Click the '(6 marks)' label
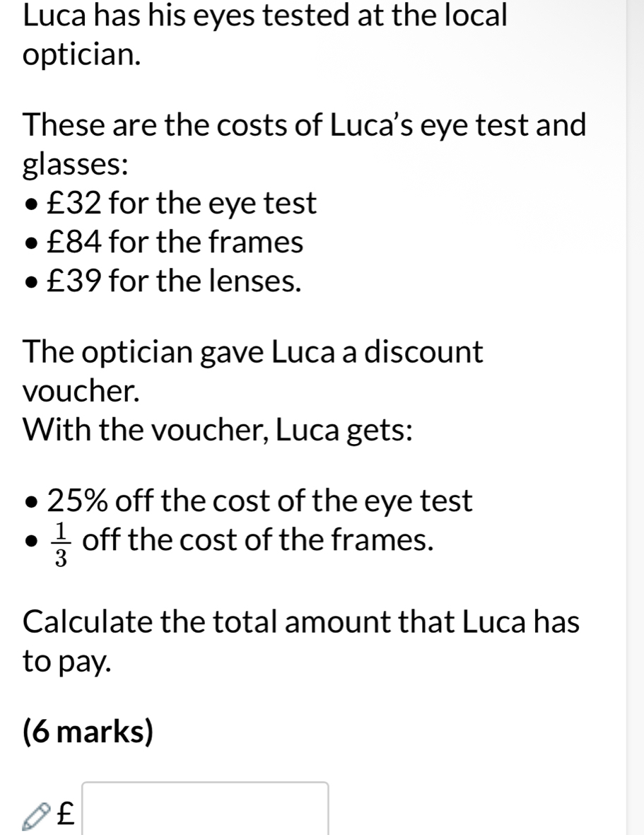This screenshot has width=644, height=835. click(x=88, y=730)
